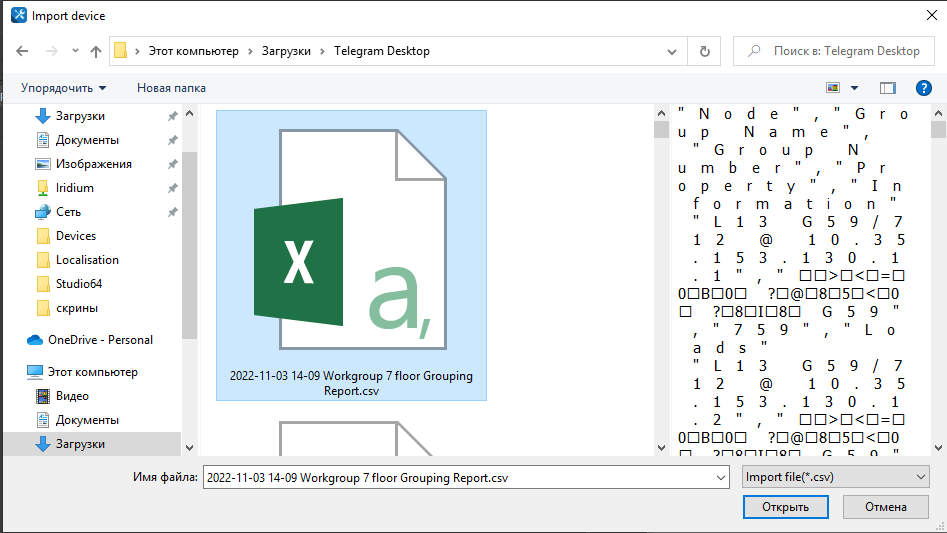This screenshot has width=947, height=533.
Task: Click the up one level arrow
Action: pos(96,51)
